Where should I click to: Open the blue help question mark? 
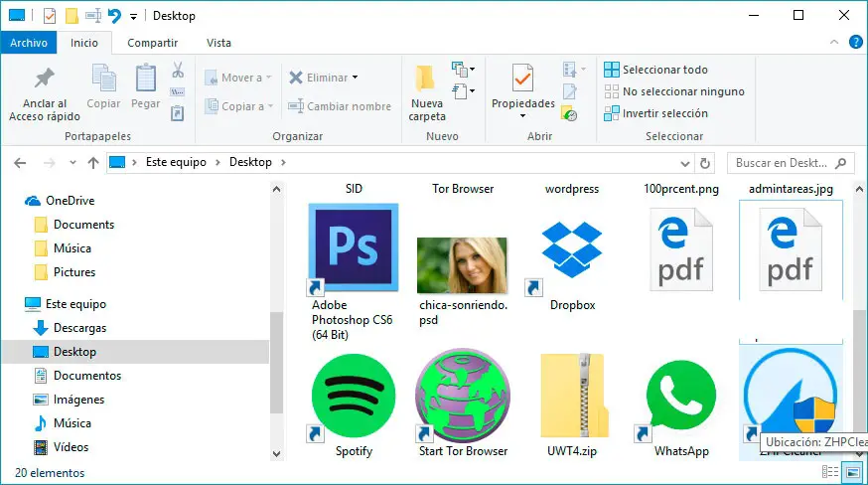pyautogui.click(x=855, y=42)
